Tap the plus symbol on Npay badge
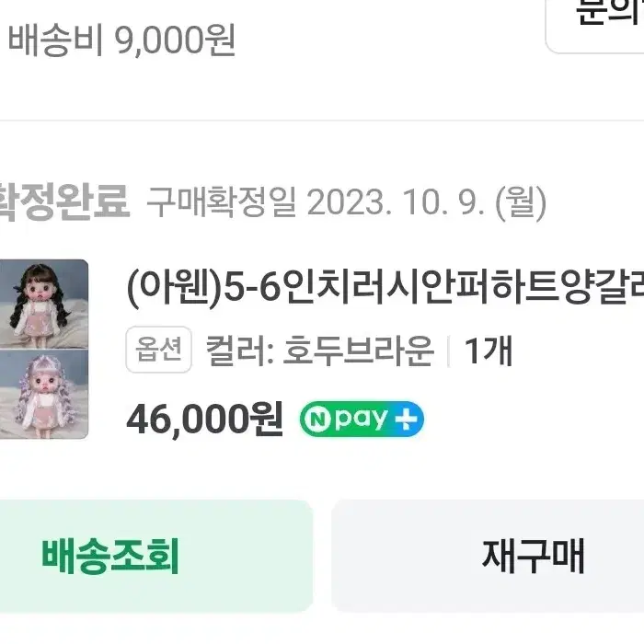The image size is (644, 644). point(407,420)
